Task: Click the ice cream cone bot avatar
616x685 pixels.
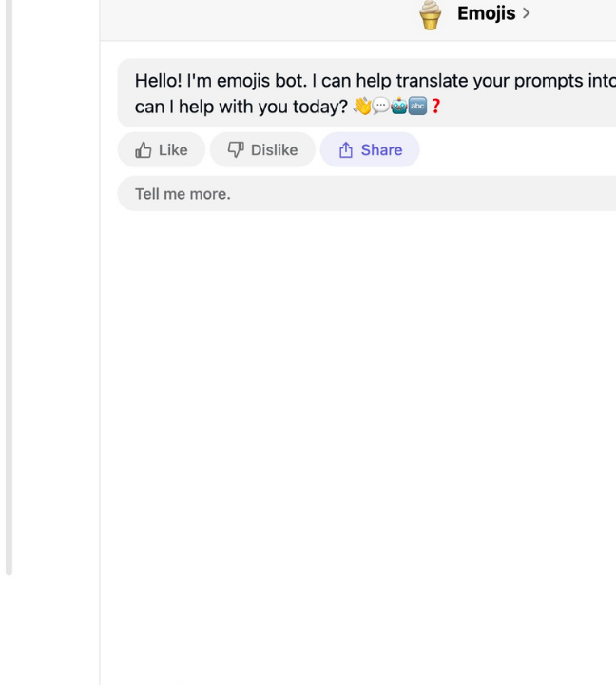Action: click(x=430, y=15)
